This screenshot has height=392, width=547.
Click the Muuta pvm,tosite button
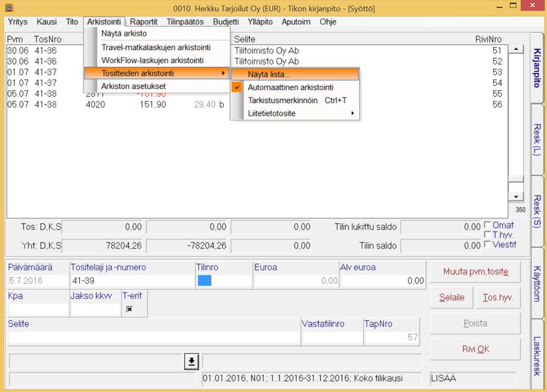coord(475,271)
